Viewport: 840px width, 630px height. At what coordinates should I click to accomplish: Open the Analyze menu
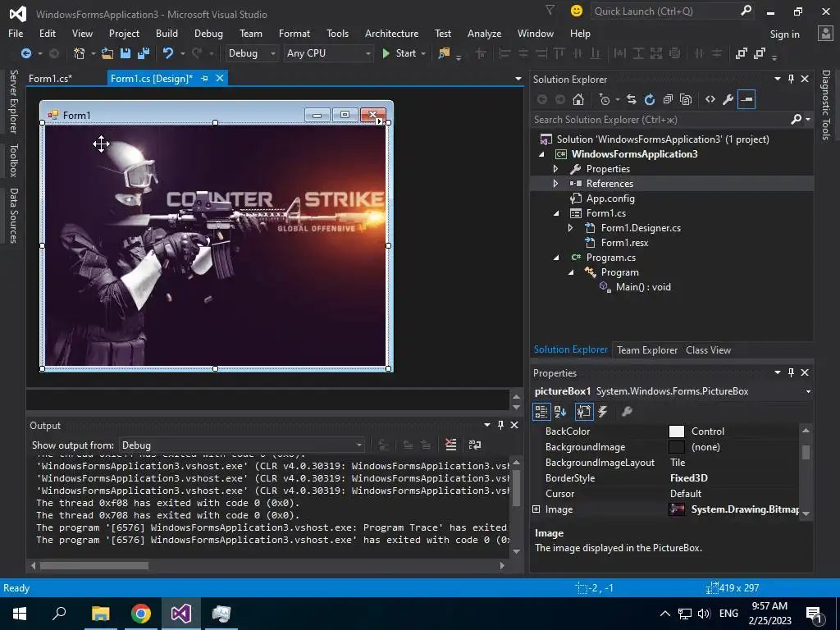coord(484,33)
